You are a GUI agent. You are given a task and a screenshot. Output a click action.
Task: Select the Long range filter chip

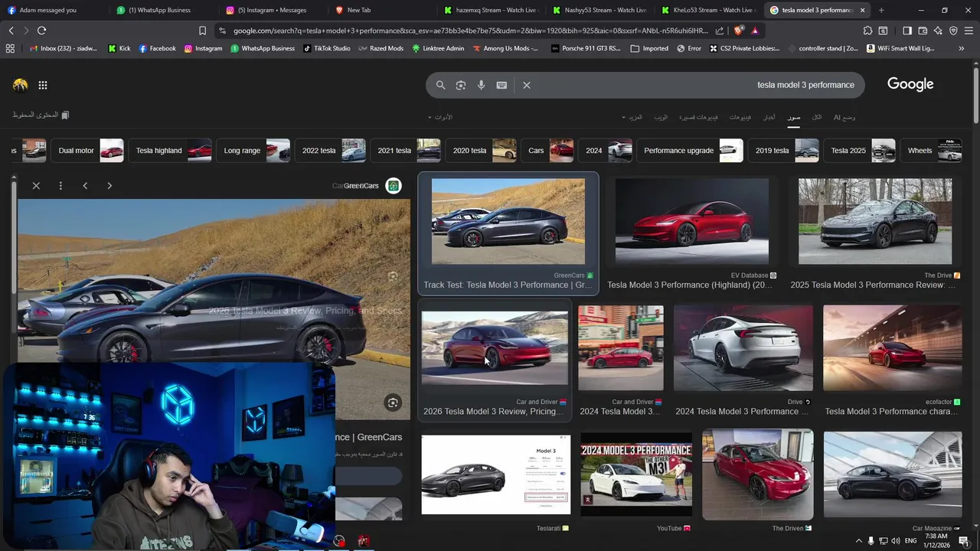(x=253, y=151)
